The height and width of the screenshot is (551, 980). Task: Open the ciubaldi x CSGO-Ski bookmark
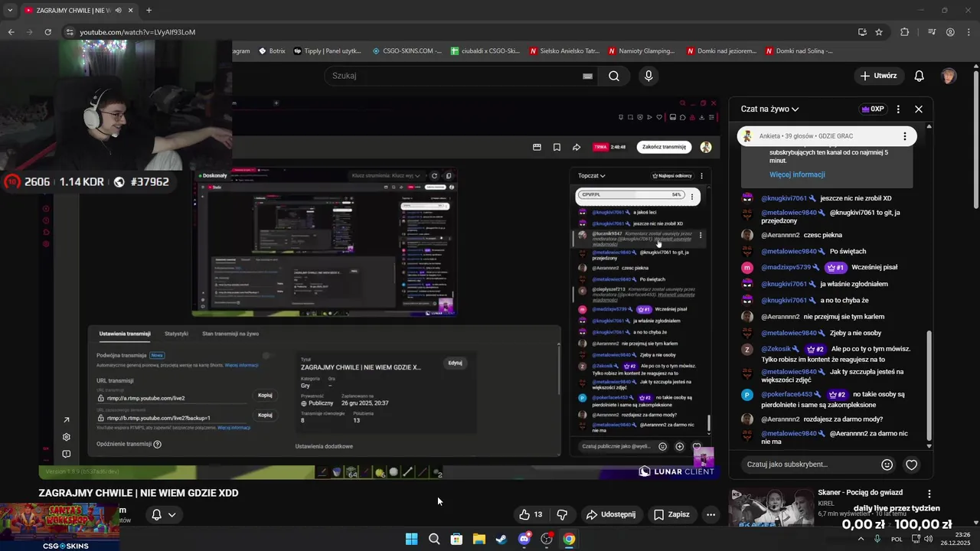point(486,51)
